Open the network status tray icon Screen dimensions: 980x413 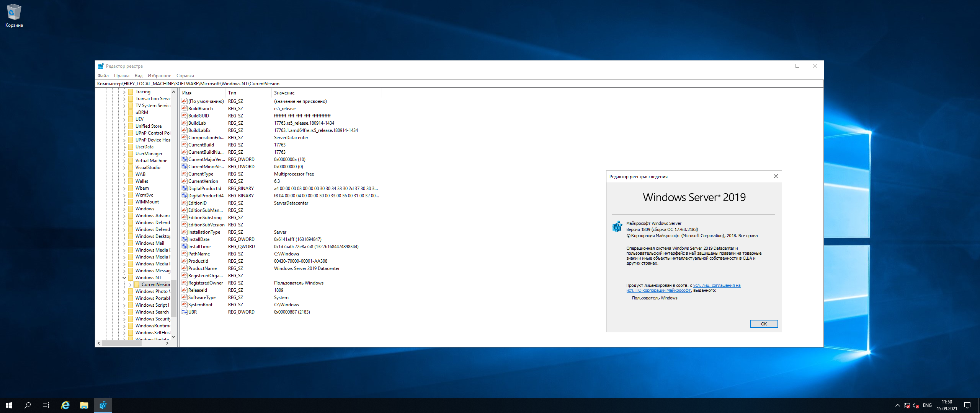pyautogui.click(x=906, y=405)
